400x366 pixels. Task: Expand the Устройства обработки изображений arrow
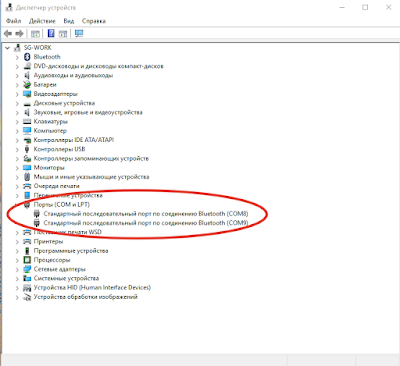(17, 297)
